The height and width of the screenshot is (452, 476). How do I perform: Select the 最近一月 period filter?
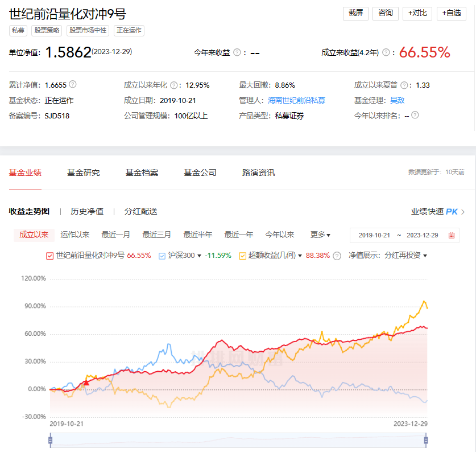[115, 235]
